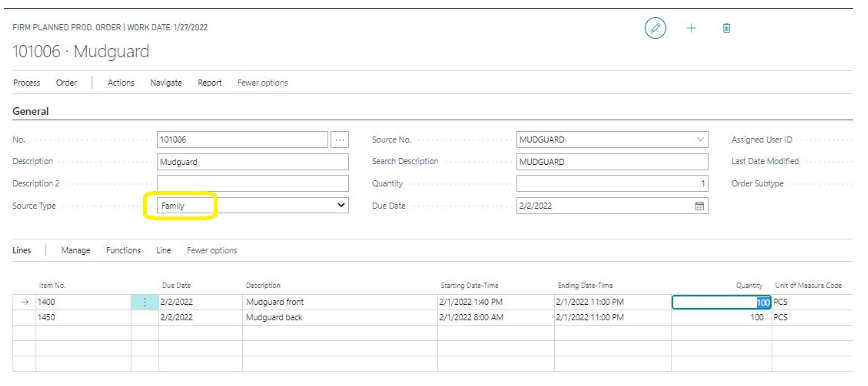Image resolution: width=868 pixels, height=386 pixels.
Task: Open the Process menu
Action: pyautogui.click(x=27, y=83)
